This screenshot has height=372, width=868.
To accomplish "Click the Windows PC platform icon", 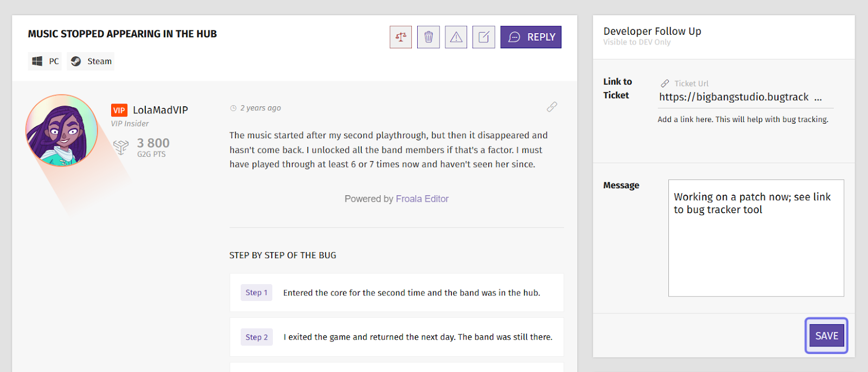I will click(37, 61).
